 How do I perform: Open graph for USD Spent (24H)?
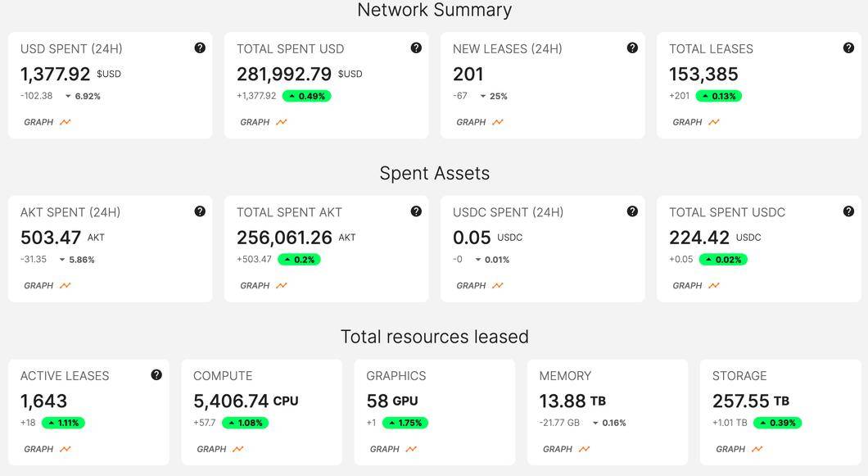coord(47,122)
